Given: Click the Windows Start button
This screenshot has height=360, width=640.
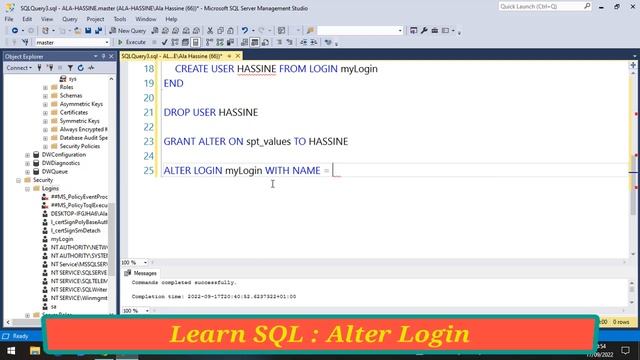Looking at the screenshot, I should [11, 351].
